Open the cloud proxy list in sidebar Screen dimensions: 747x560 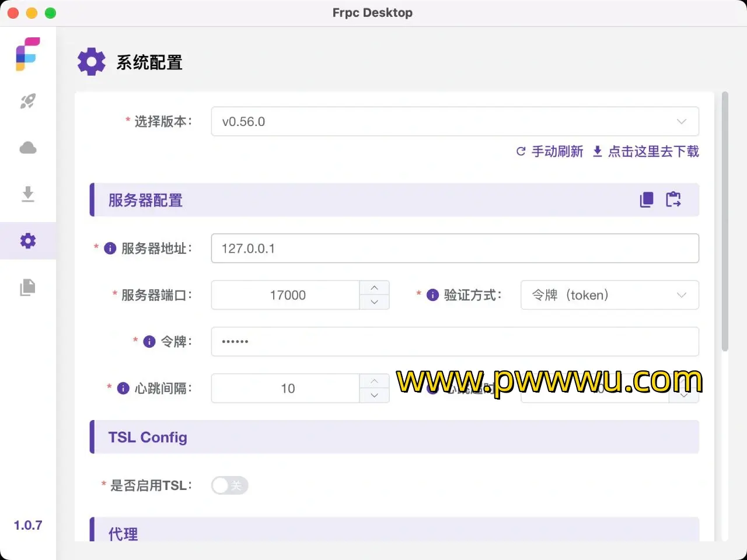[27, 148]
